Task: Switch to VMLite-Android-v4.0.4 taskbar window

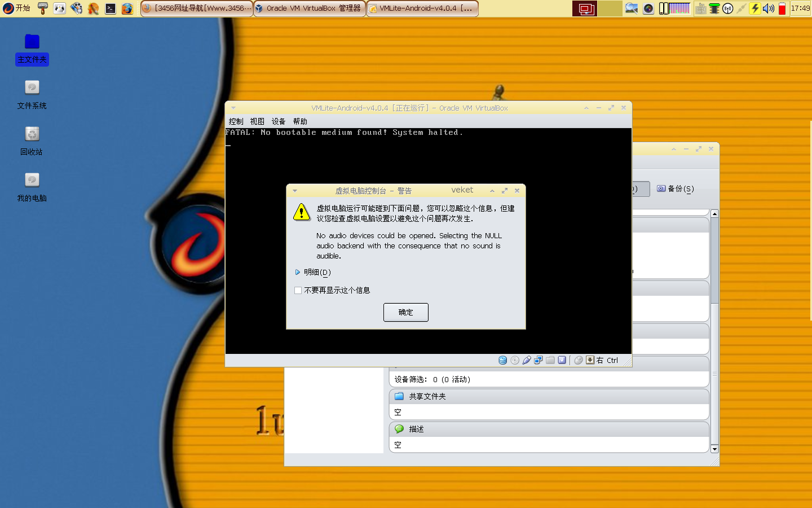Action: [x=422, y=8]
